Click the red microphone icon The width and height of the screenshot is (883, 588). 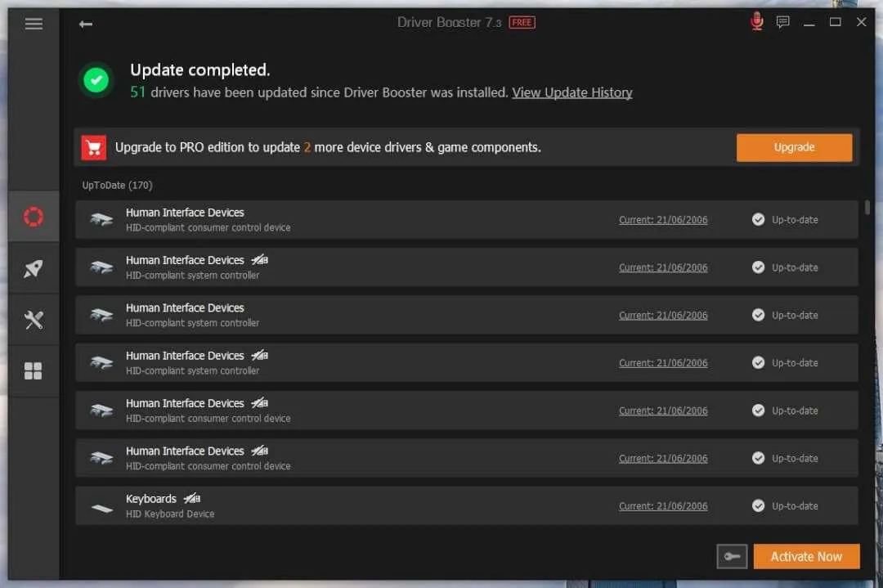pyautogui.click(x=757, y=21)
